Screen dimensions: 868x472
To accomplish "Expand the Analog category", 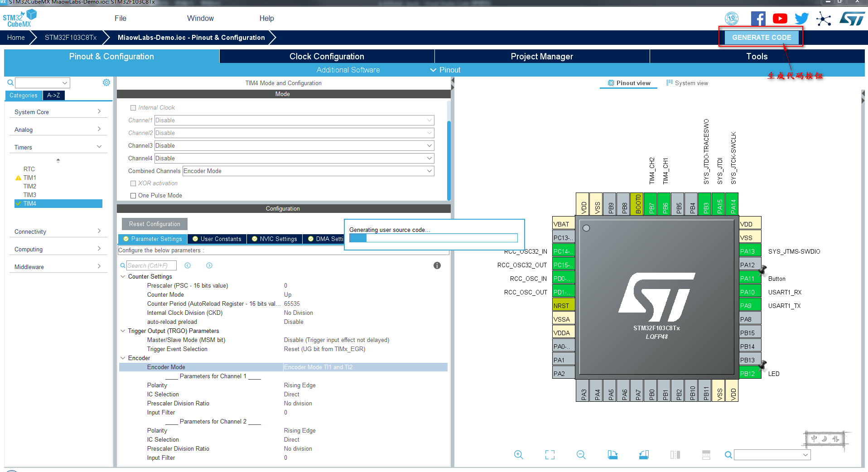I will pos(58,130).
